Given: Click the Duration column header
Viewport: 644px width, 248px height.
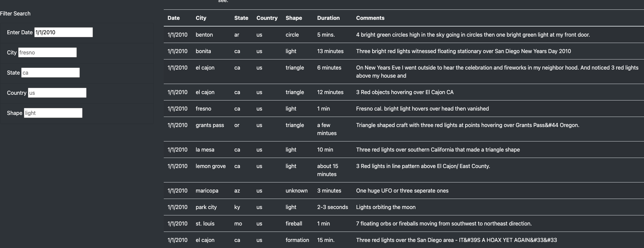Looking at the screenshot, I should tap(328, 18).
